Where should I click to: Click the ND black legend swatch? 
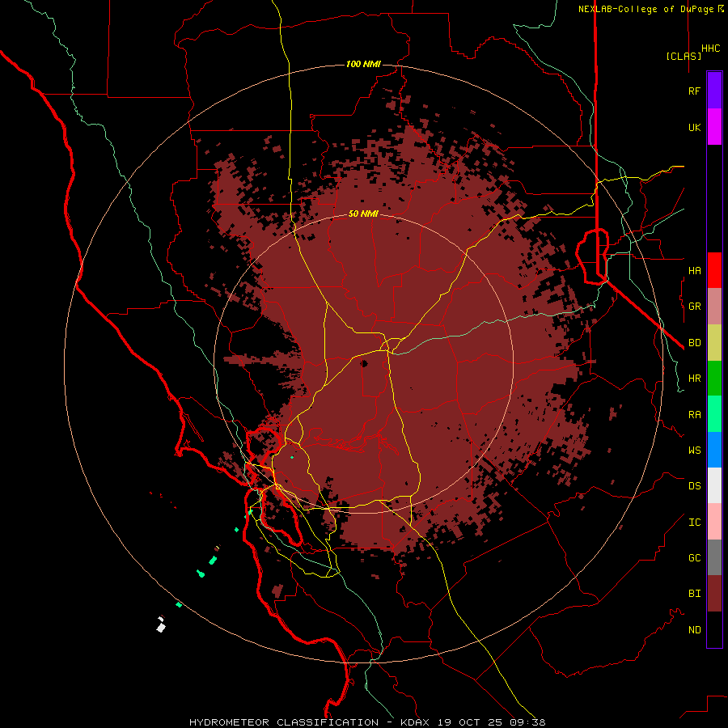point(714,629)
